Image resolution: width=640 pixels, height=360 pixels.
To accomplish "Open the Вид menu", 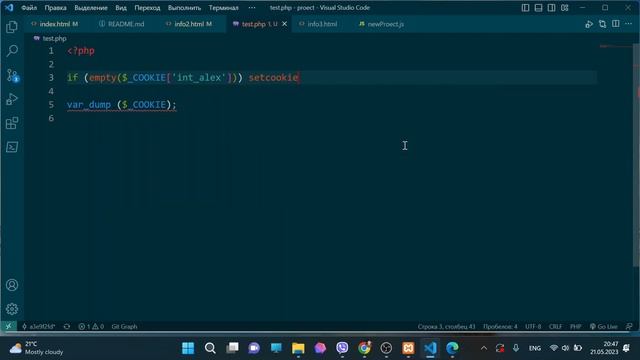I will point(121,8).
